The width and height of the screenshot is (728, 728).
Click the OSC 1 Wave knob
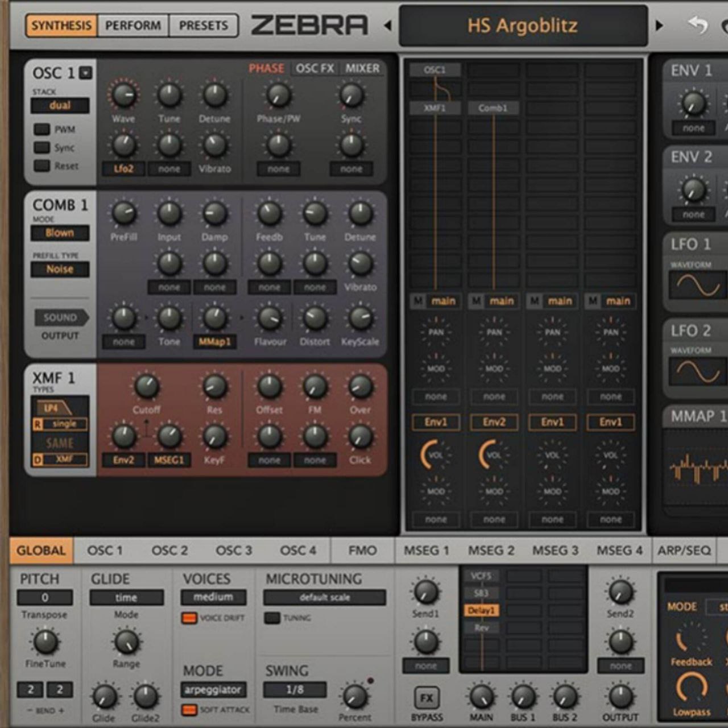click(x=123, y=94)
